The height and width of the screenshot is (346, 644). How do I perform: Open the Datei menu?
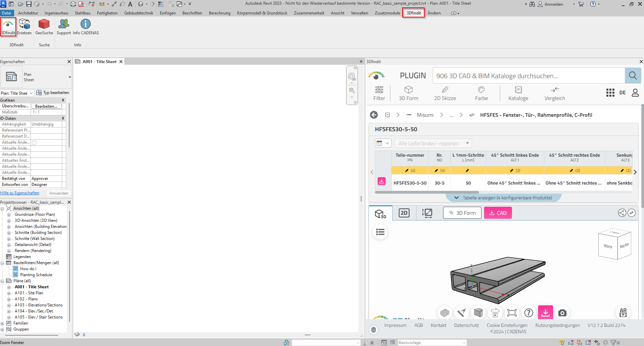7,13
